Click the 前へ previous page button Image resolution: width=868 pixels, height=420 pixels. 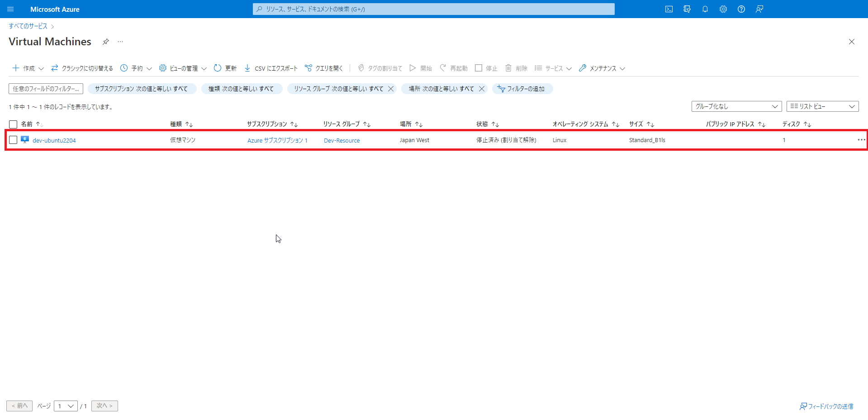[x=19, y=406]
